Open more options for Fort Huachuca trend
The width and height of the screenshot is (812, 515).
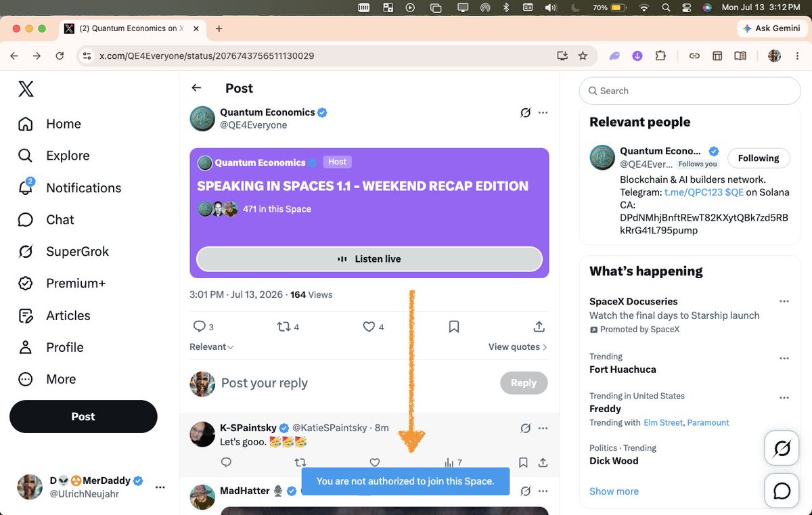pyautogui.click(x=784, y=358)
